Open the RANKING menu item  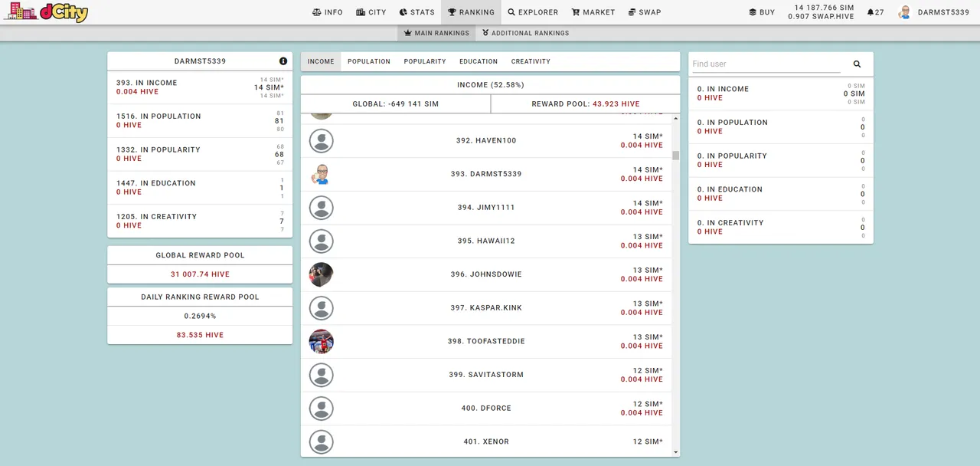[471, 12]
